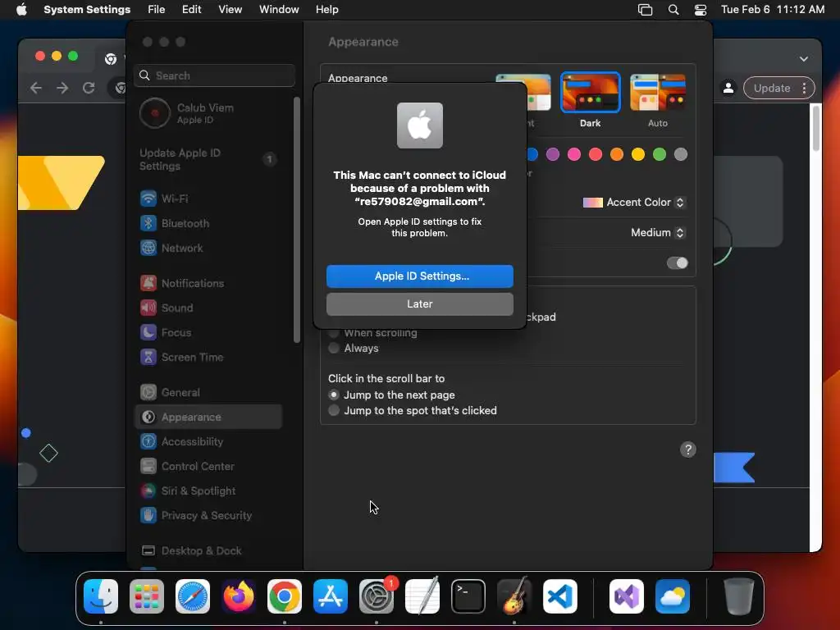The width and height of the screenshot is (840, 630).
Task: Go back in Chrome window
Action: (36, 88)
